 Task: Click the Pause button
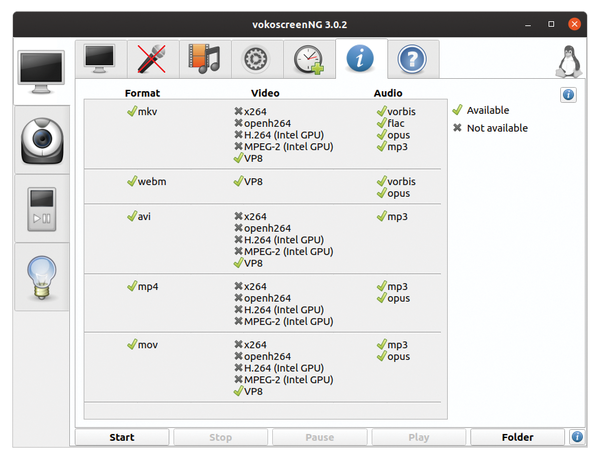[x=320, y=437]
